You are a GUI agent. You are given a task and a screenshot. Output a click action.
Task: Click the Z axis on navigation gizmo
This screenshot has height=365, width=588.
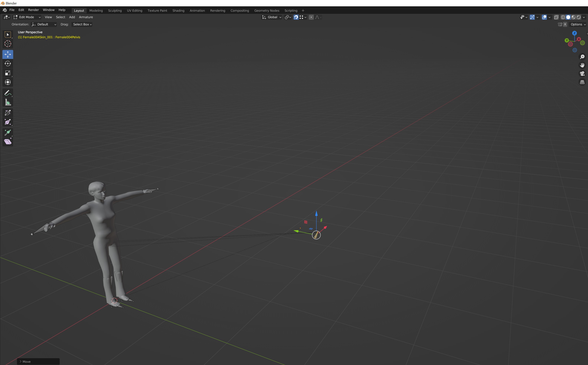click(574, 33)
